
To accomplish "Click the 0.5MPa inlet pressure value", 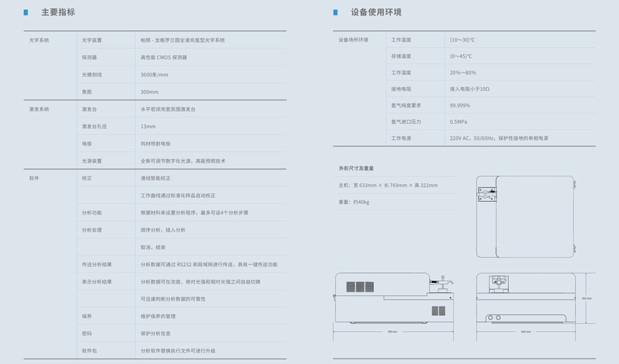I will tap(459, 122).
